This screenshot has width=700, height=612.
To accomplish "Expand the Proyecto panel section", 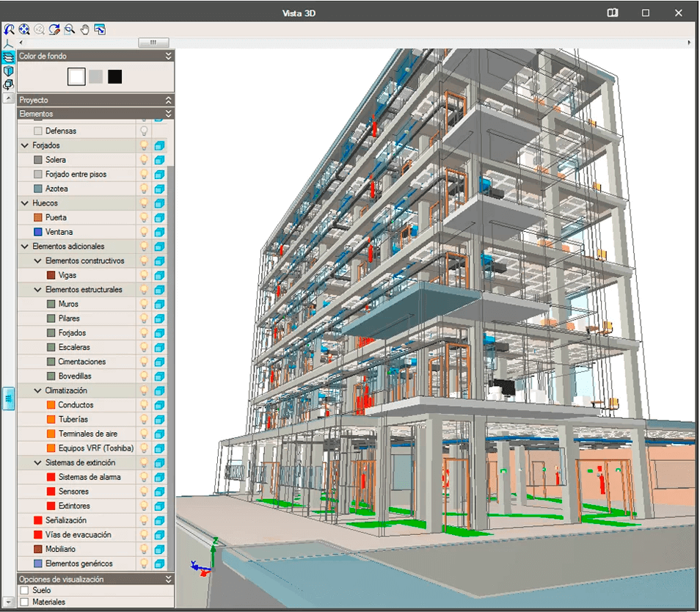I will [x=169, y=100].
